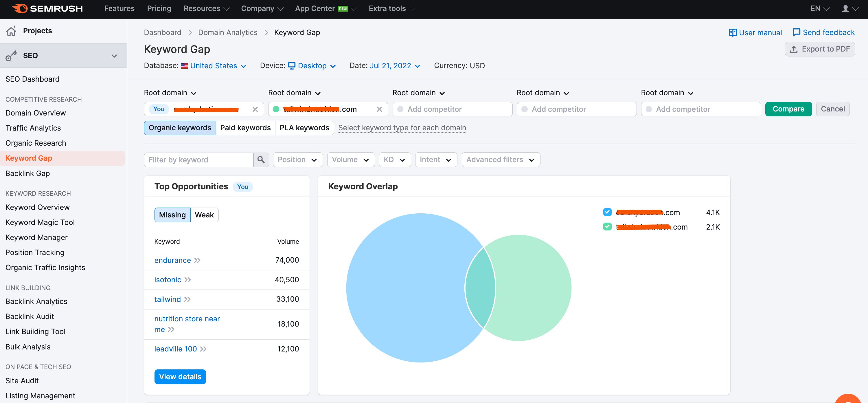Open the user account icon
This screenshot has height=403, width=868.
pos(845,8)
